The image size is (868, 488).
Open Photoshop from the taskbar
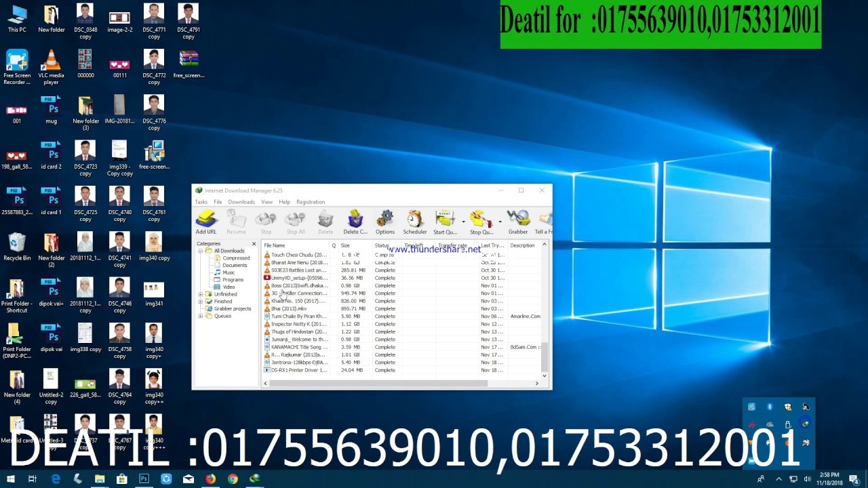[144, 479]
